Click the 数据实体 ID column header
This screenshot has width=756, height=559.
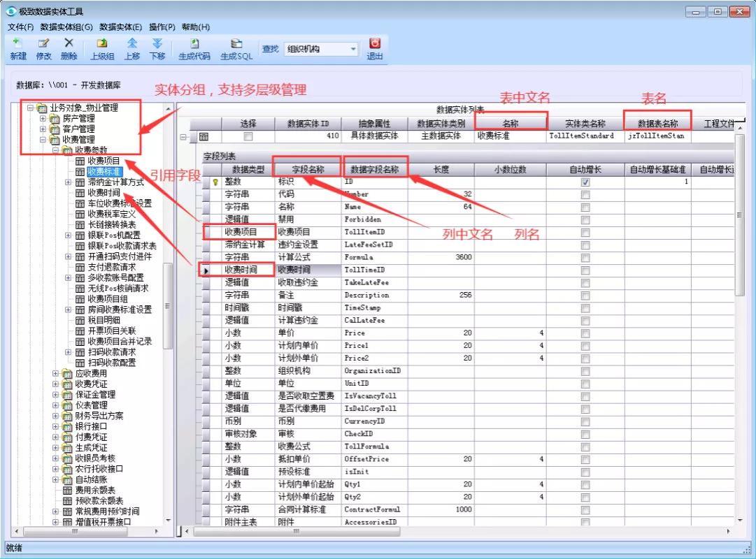pyautogui.click(x=308, y=124)
